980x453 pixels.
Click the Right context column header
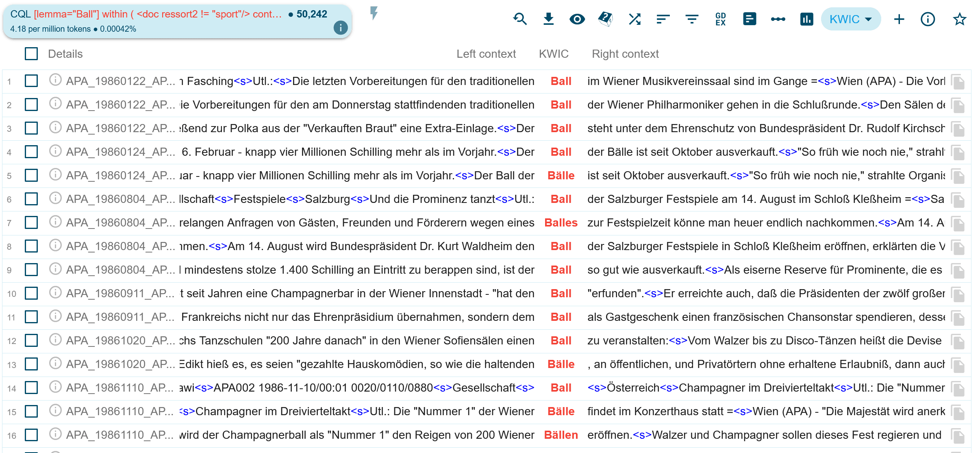pyautogui.click(x=625, y=54)
